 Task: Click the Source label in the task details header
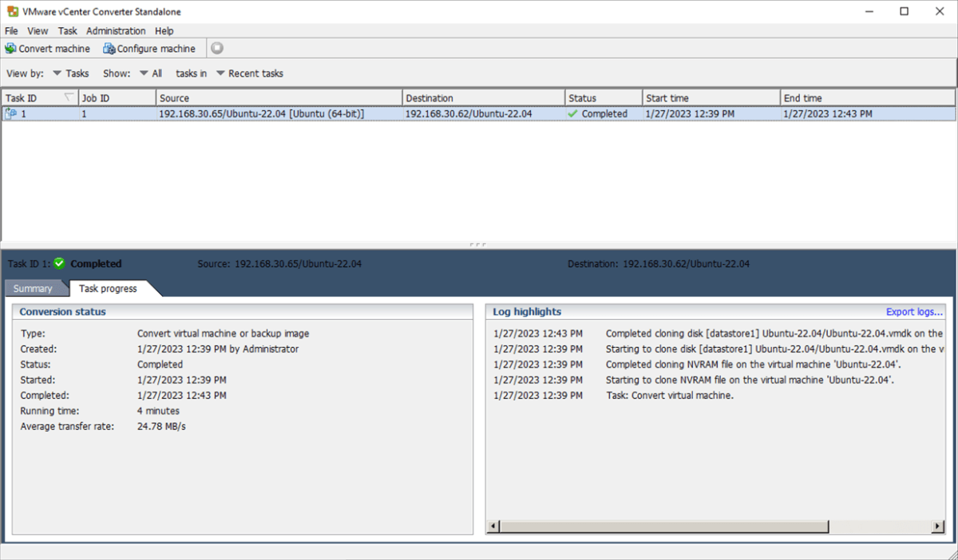click(213, 264)
